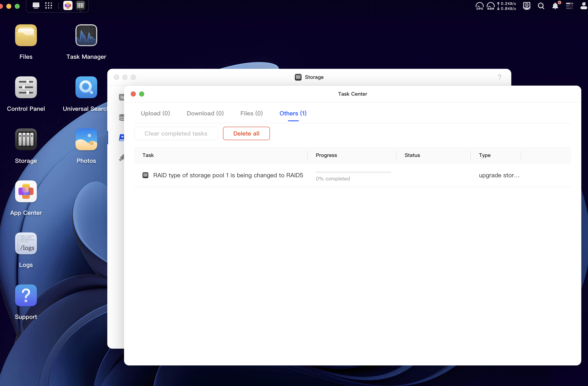Maximize the Task Center window

point(142,94)
